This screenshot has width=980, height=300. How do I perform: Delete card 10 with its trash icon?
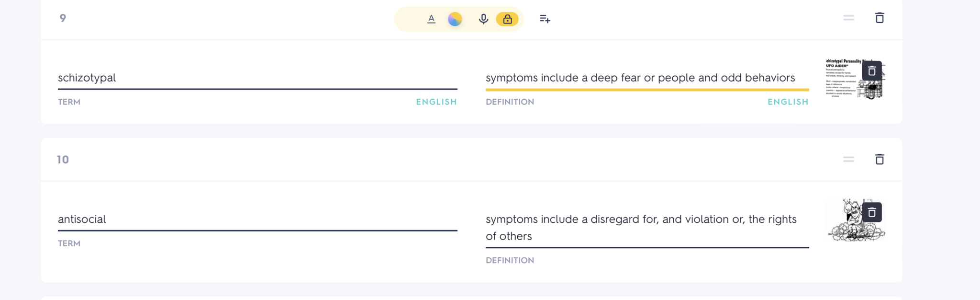[880, 159]
